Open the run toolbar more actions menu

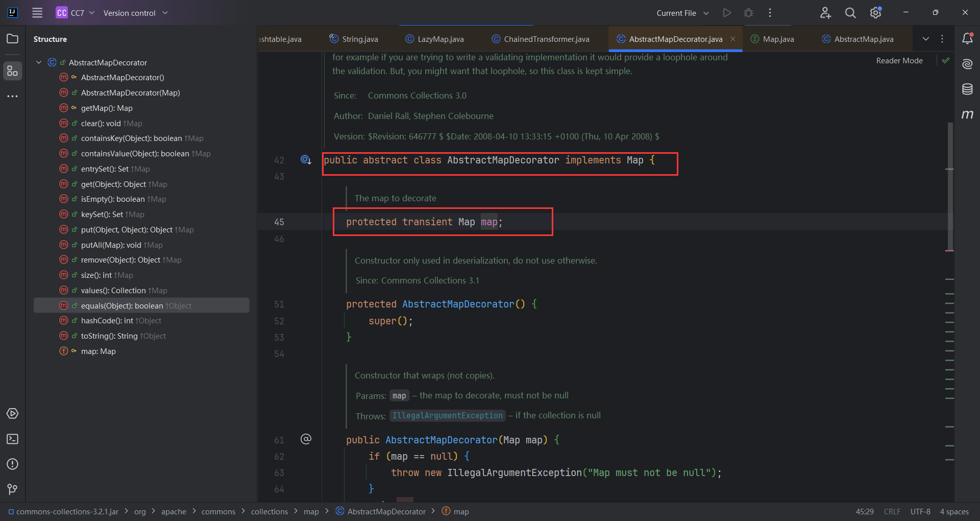770,13
